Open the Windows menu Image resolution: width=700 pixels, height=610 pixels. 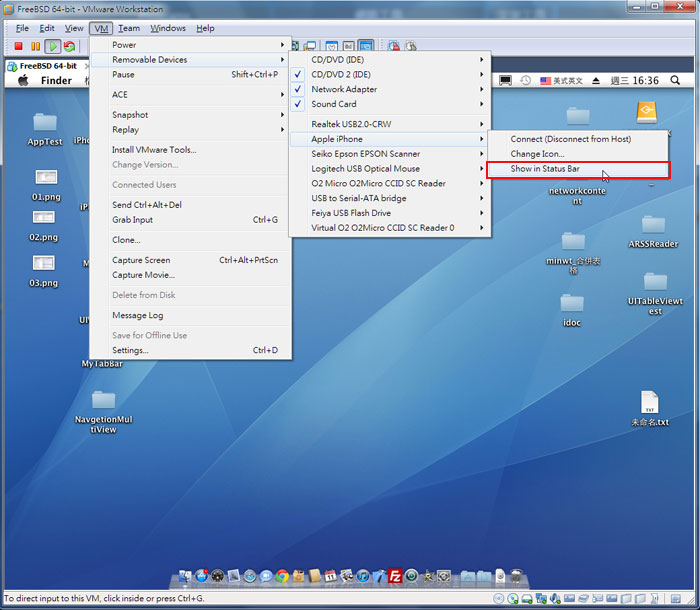[168, 28]
